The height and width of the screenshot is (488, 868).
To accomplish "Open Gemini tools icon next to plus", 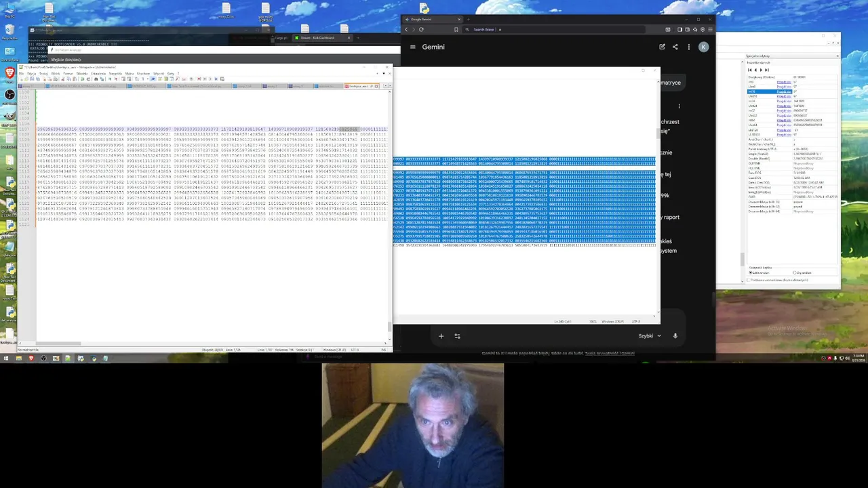I will point(457,335).
